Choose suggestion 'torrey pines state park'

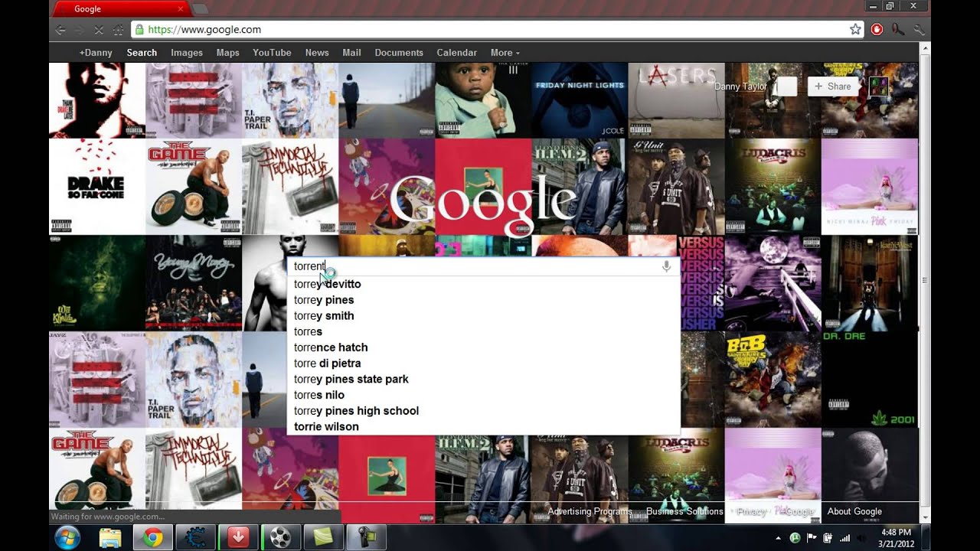point(483,379)
